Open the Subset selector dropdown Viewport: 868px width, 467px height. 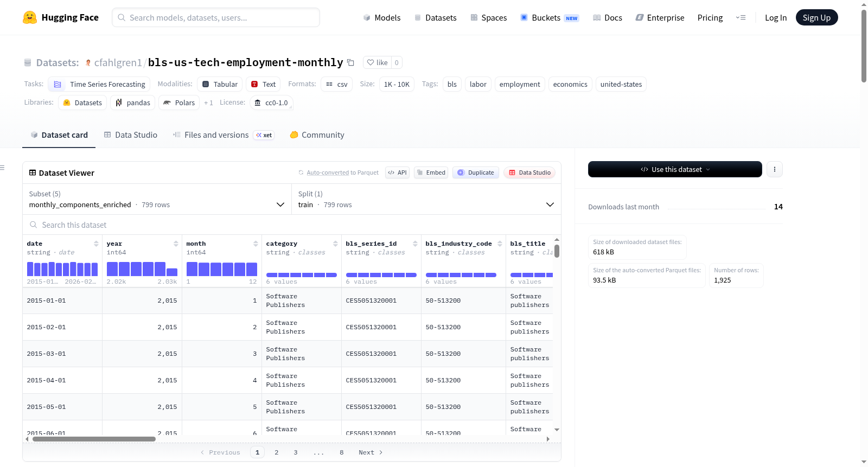point(157,199)
